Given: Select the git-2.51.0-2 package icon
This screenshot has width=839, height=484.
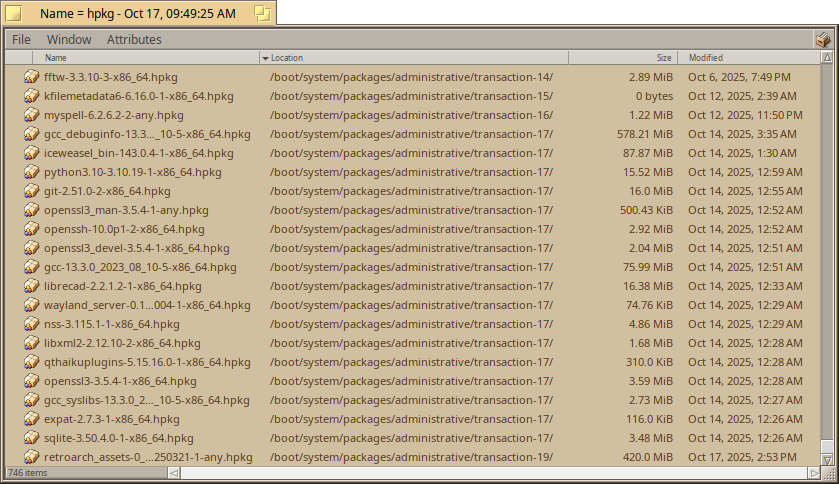Looking at the screenshot, I should [x=31, y=191].
